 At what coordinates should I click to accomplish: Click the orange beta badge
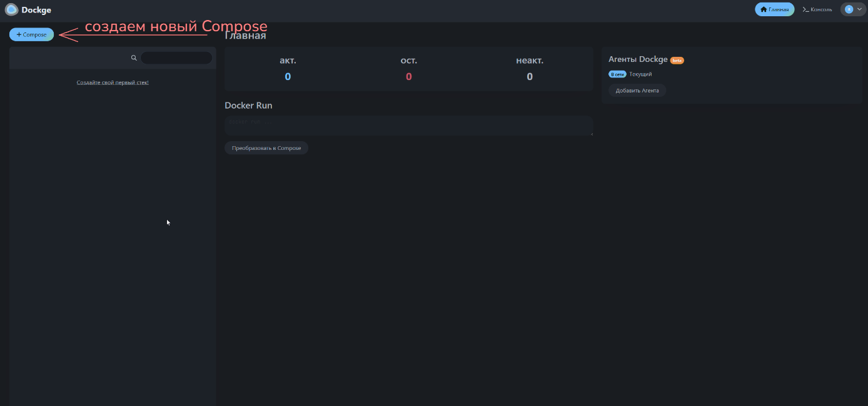click(677, 61)
